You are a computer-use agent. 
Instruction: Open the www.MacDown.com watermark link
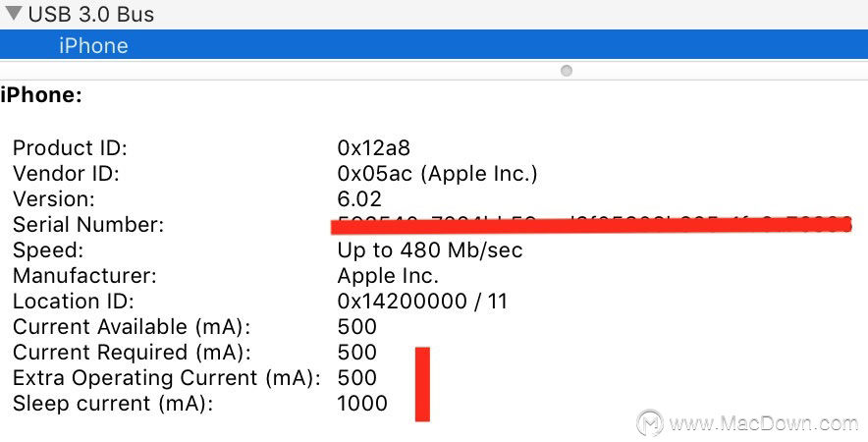tap(764, 424)
